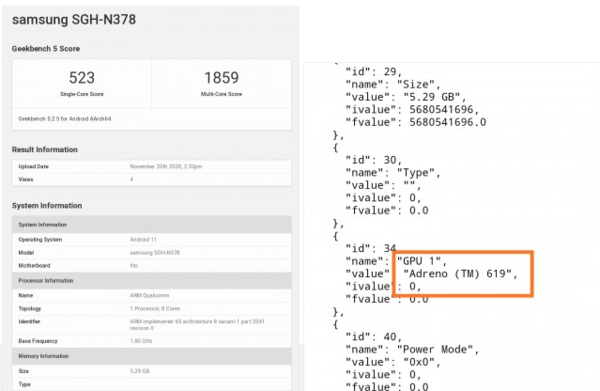The width and height of the screenshot is (600, 391).
Task: Click the Geekbench 5 Score heading
Action: [x=46, y=49]
